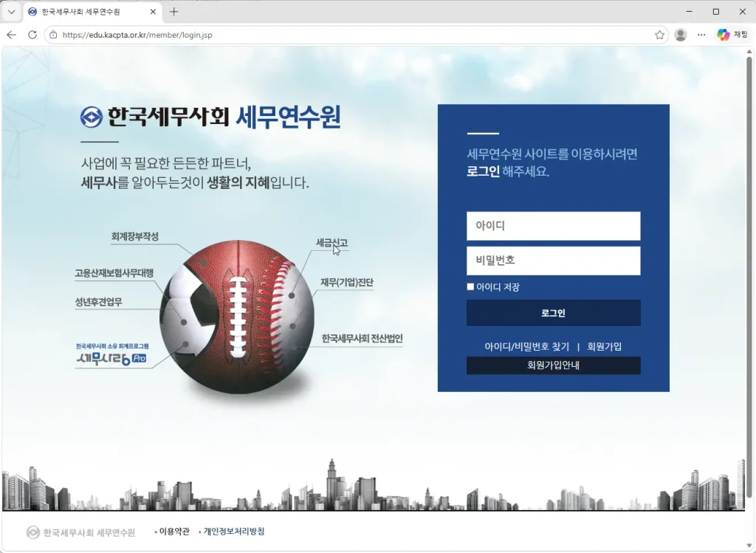Minimize the browser window
Image resolution: width=756 pixels, height=553 pixels.
coord(690,12)
